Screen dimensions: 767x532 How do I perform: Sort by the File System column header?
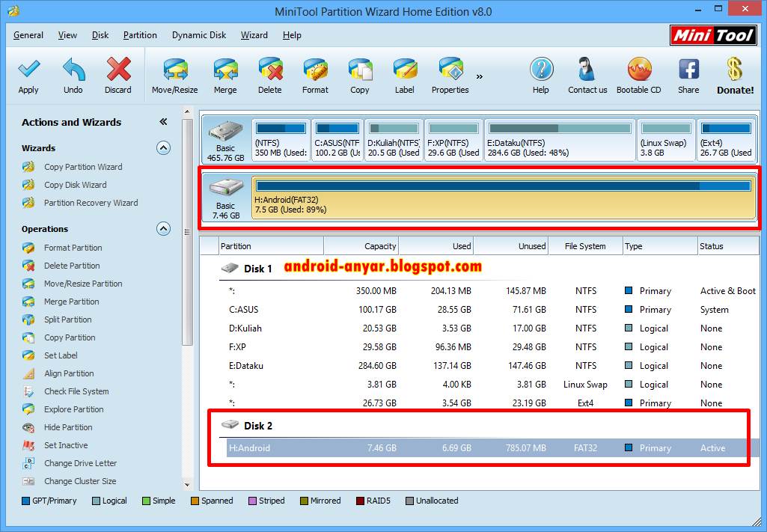pos(585,246)
